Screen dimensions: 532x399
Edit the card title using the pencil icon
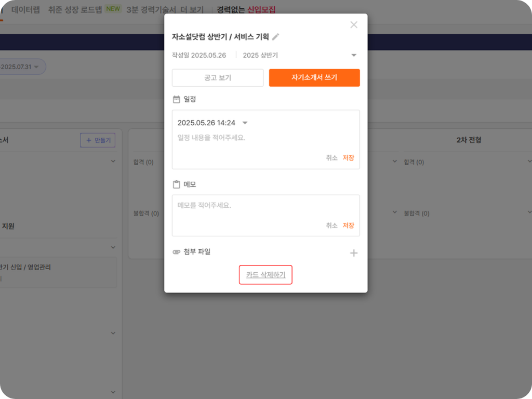tap(276, 36)
